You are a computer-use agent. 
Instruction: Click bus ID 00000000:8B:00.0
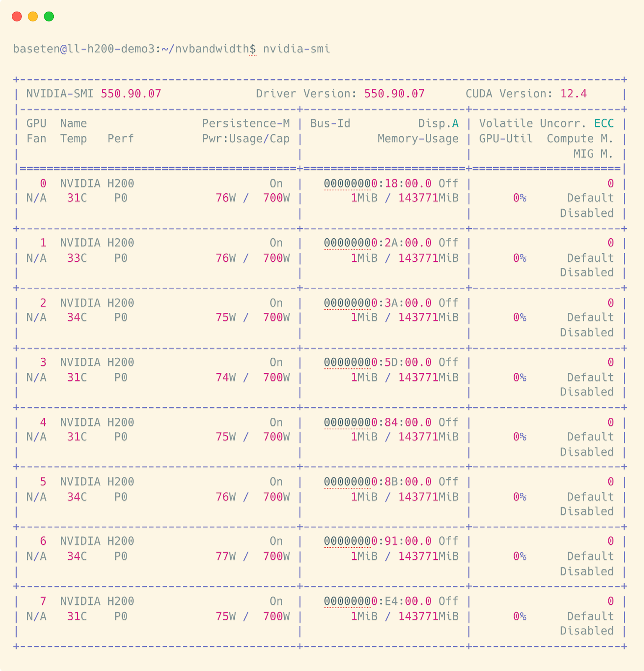click(x=378, y=482)
